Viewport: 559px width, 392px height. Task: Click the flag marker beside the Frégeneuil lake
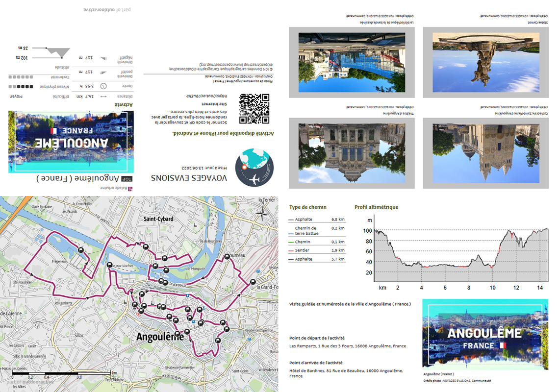coord(81,250)
